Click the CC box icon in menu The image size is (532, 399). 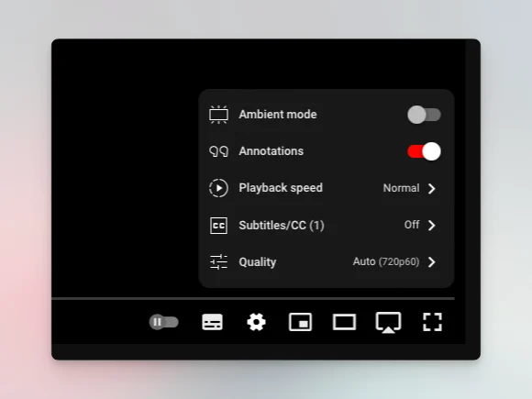219,226
